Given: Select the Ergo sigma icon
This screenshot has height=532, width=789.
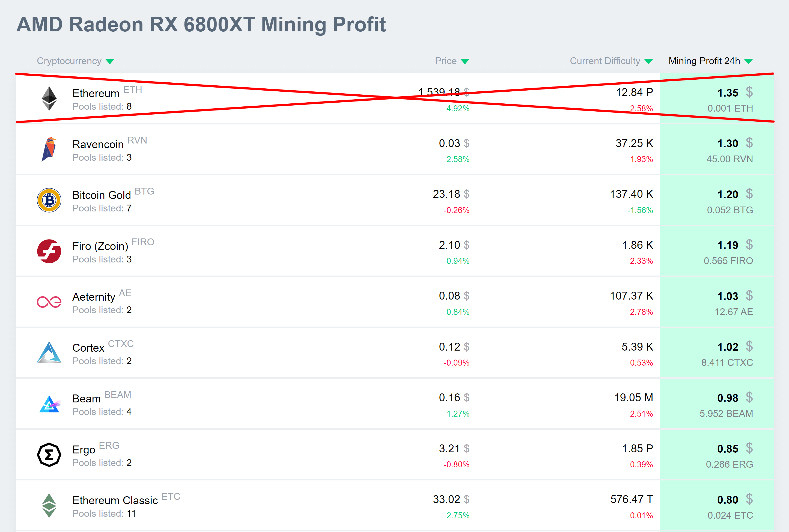Looking at the screenshot, I should click(x=49, y=455).
